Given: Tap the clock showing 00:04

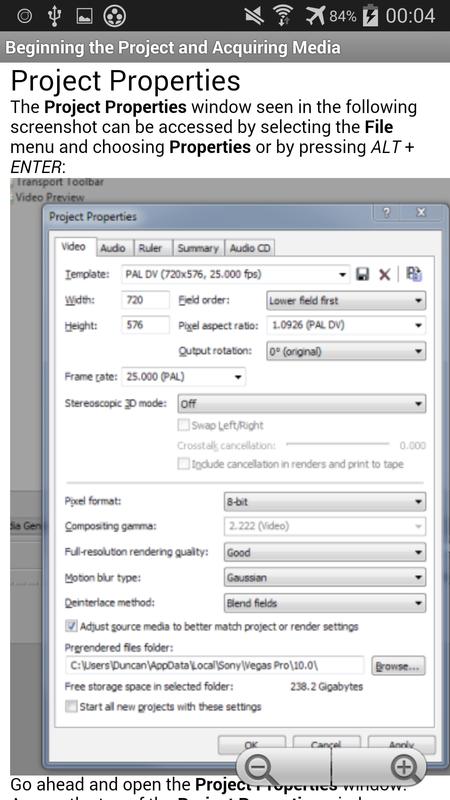Looking at the screenshot, I should tap(410, 16).
